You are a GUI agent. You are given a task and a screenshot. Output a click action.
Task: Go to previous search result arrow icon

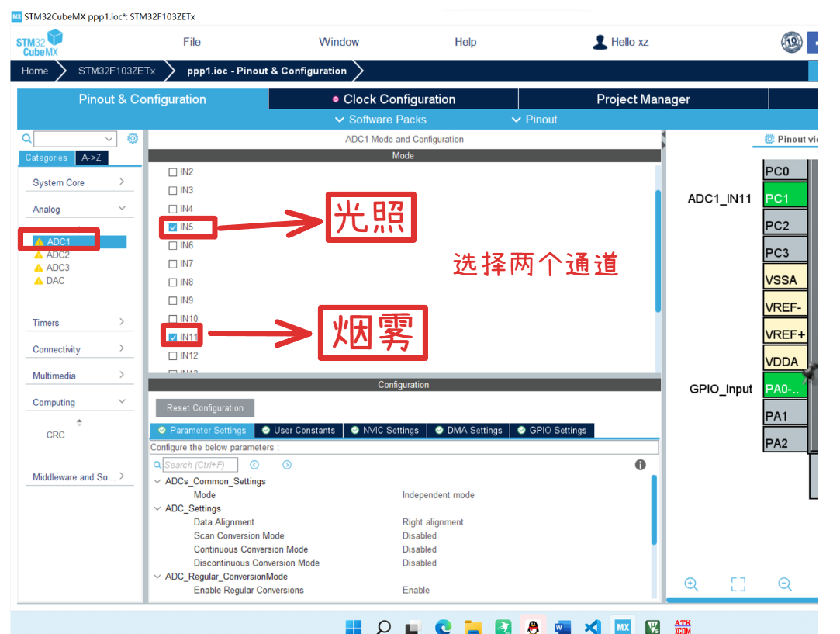click(254, 465)
